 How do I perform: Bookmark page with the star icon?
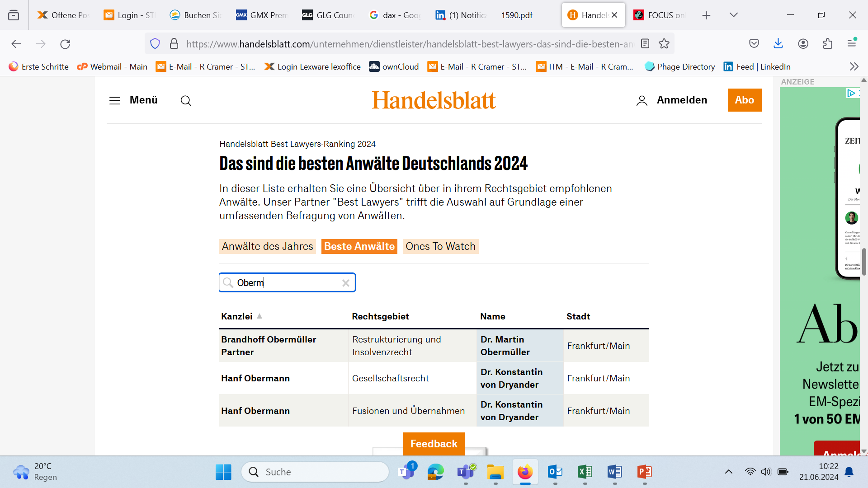tap(664, 44)
